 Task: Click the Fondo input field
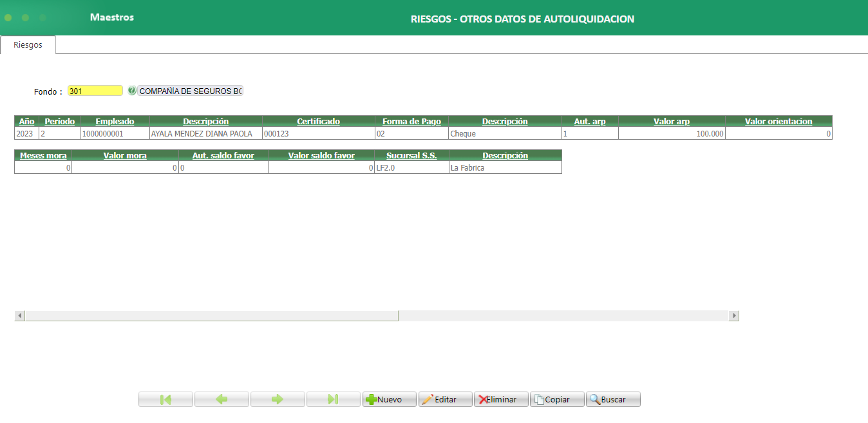pos(95,91)
